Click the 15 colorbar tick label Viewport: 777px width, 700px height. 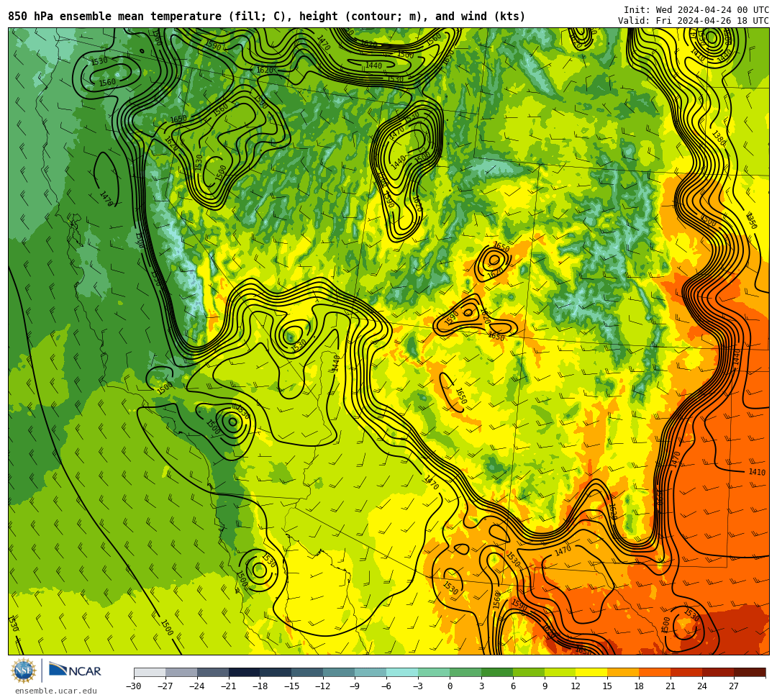(x=607, y=686)
